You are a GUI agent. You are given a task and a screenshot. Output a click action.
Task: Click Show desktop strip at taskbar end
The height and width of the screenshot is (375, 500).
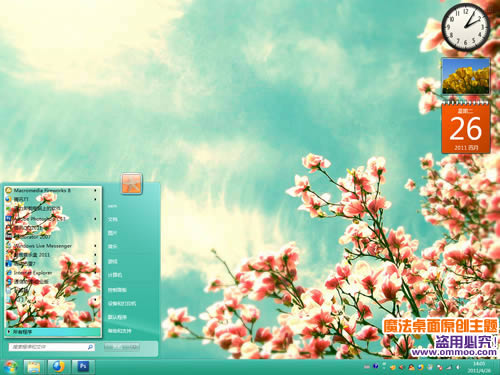click(497, 367)
